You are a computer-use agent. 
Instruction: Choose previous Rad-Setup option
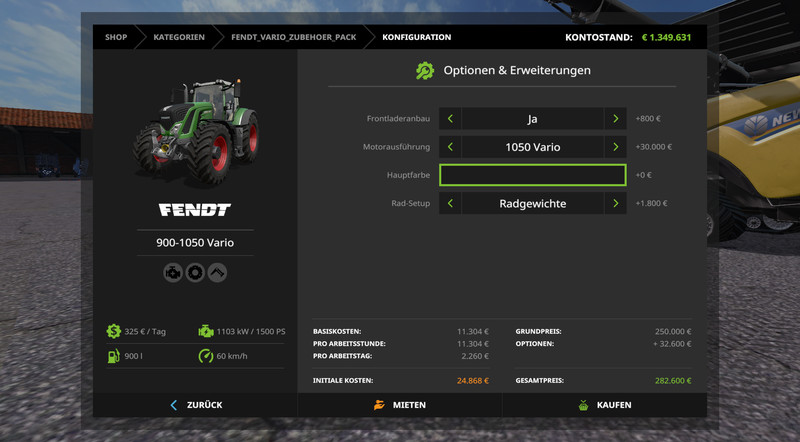click(451, 204)
